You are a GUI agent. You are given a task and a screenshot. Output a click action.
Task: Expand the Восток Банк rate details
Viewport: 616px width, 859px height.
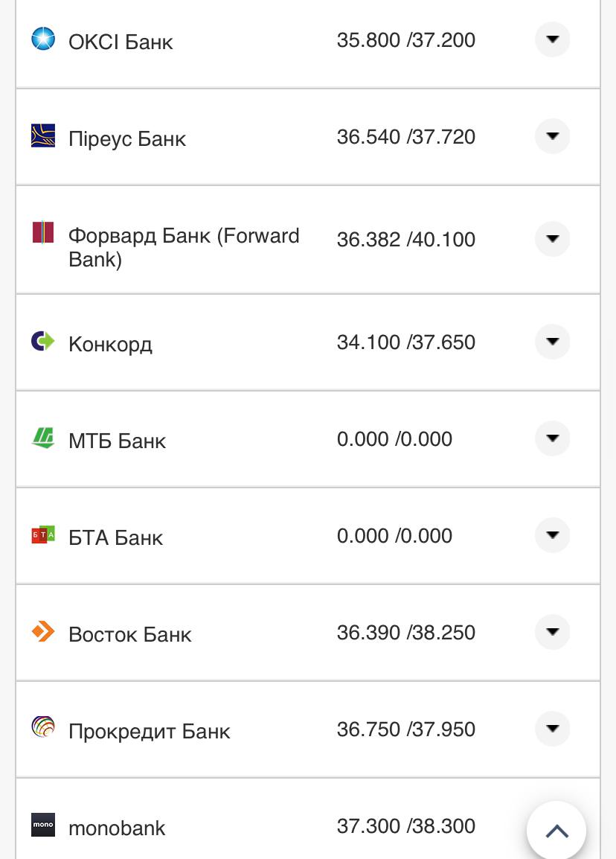[x=552, y=632]
